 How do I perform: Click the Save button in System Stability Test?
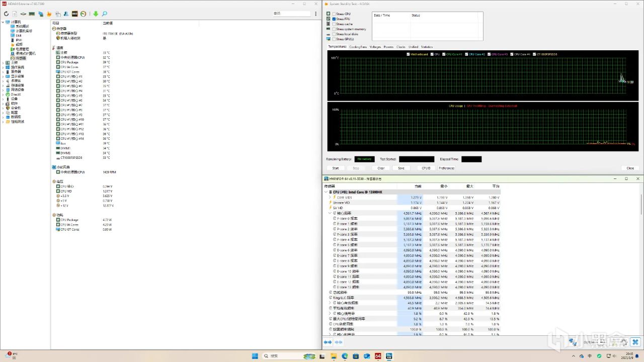click(401, 168)
